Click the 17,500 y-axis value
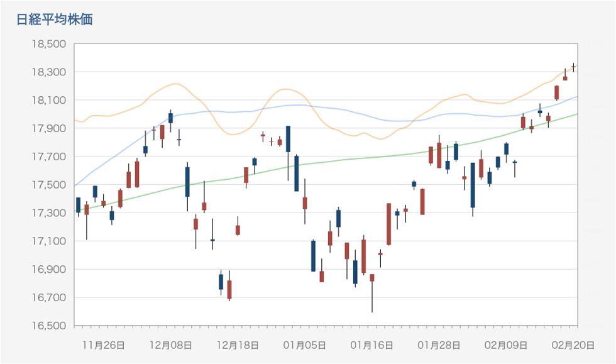 pos(48,185)
